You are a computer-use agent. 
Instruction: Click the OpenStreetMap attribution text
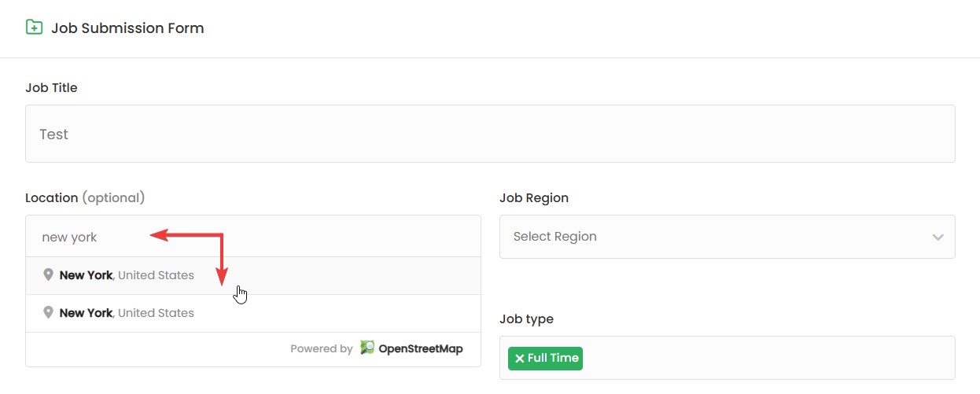[x=421, y=348]
